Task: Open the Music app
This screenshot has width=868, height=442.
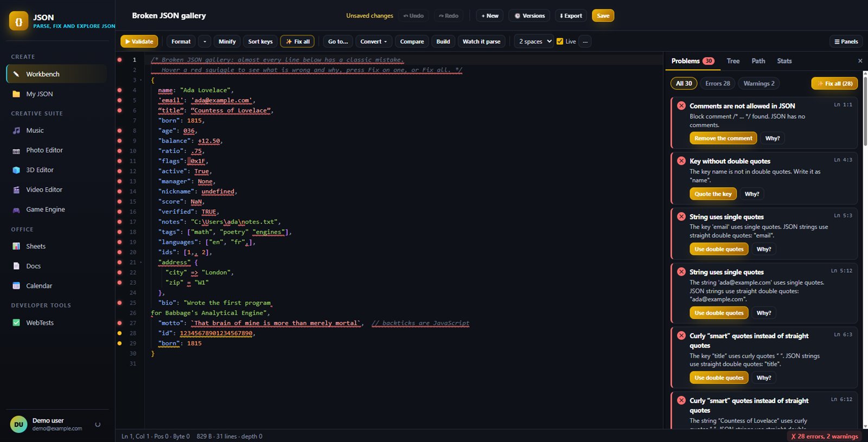Action: click(x=56, y=130)
